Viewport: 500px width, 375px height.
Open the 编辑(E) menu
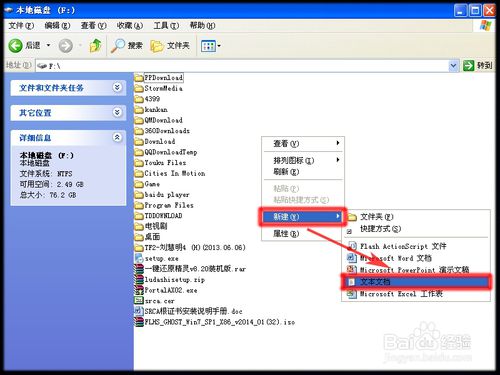(x=57, y=25)
